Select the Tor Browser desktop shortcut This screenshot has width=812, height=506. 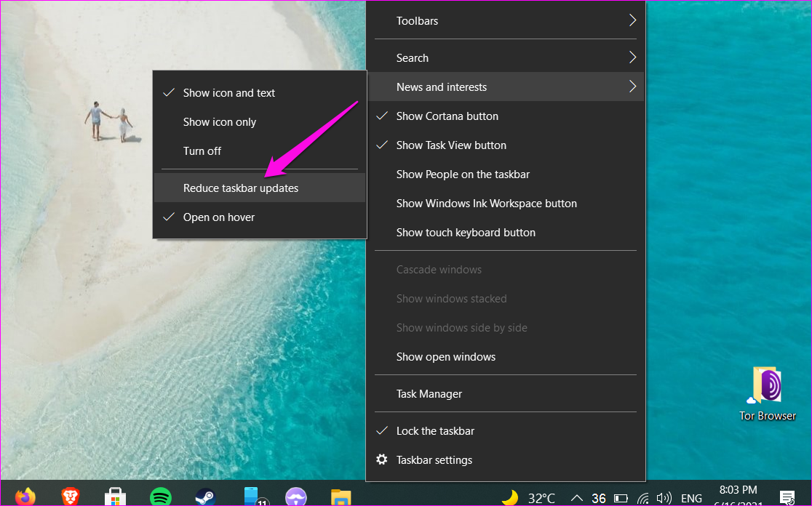[767, 394]
